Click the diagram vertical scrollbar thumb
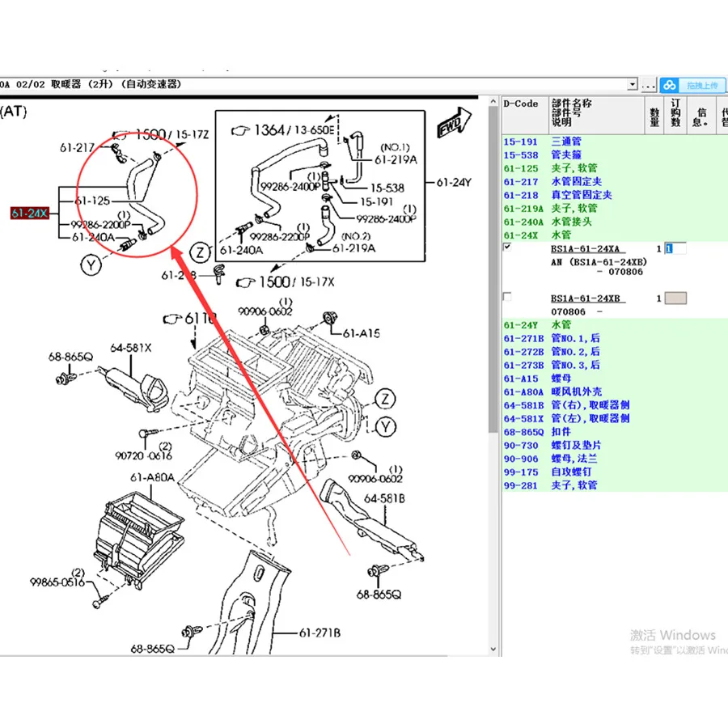 493,269
